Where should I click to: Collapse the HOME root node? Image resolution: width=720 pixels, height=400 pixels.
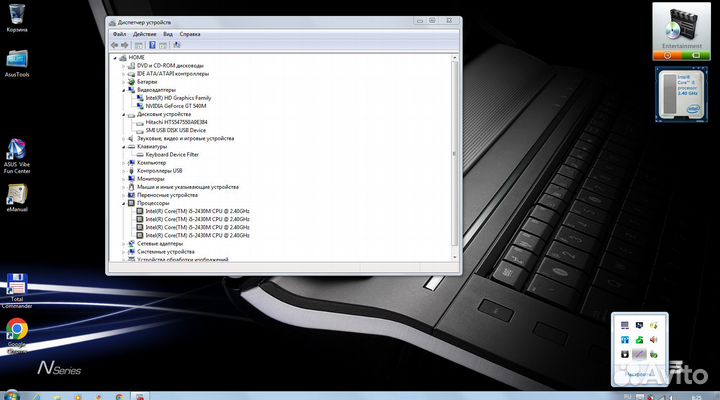point(115,58)
